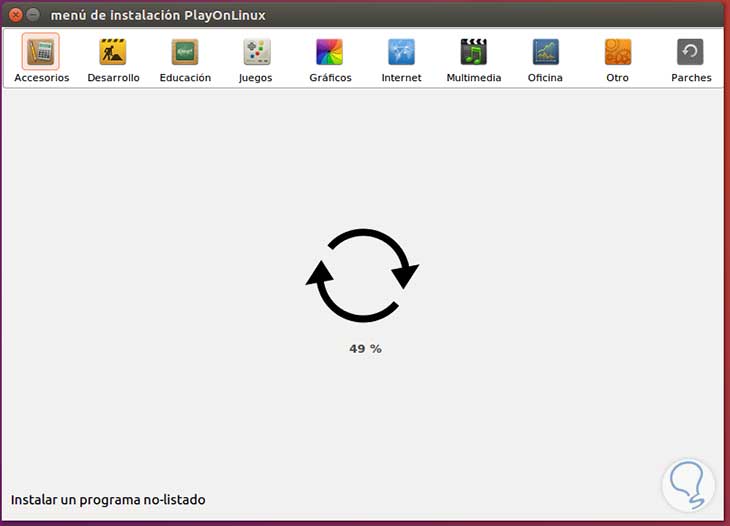Close the PlayOnLinux installation window

point(16,15)
